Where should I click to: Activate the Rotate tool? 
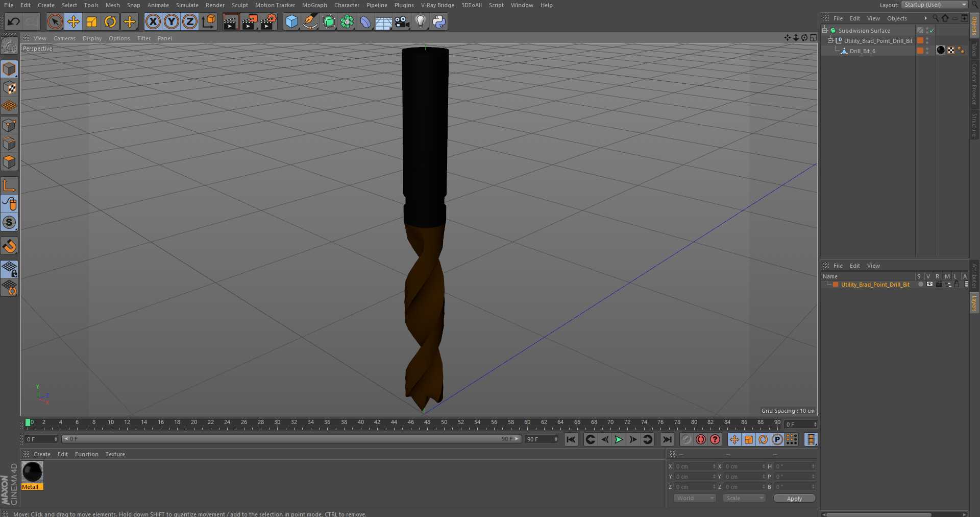110,21
